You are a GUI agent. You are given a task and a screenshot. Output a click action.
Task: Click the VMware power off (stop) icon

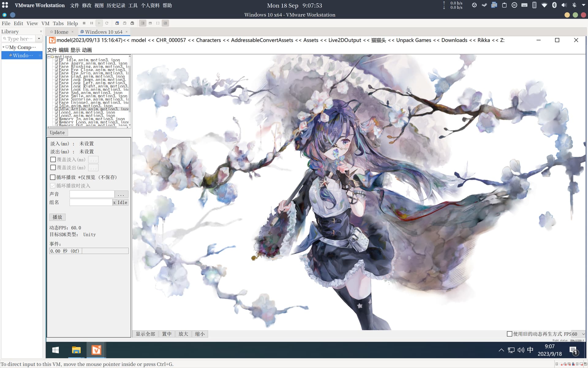[x=84, y=23]
